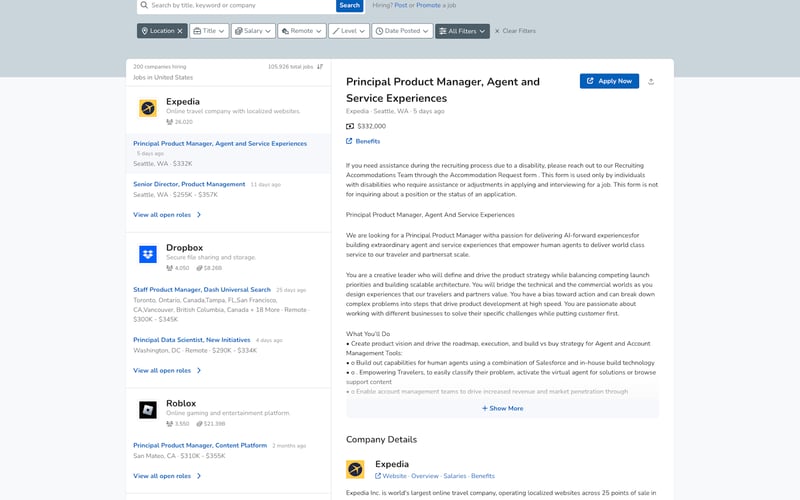Click Expedia employee count icon
800x500 pixels.
click(x=169, y=122)
